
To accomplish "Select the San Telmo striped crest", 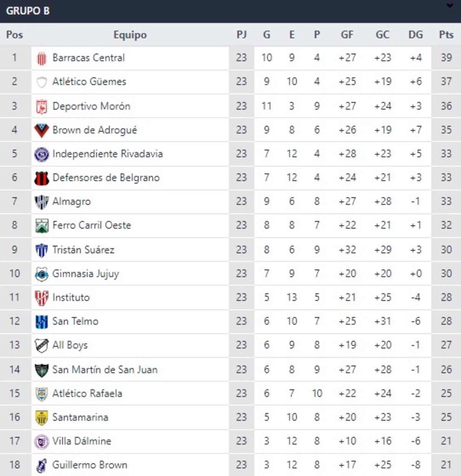I will 42,321.
